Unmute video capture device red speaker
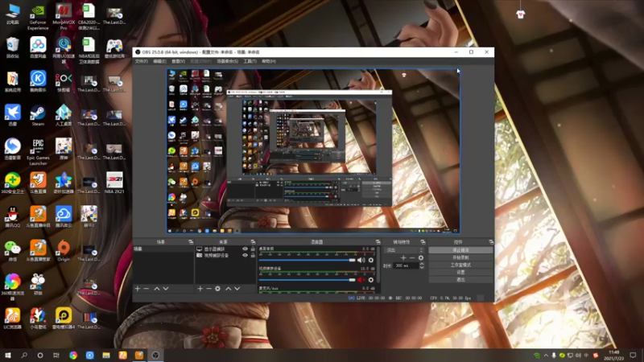This screenshot has width=644, height=362. [x=361, y=280]
